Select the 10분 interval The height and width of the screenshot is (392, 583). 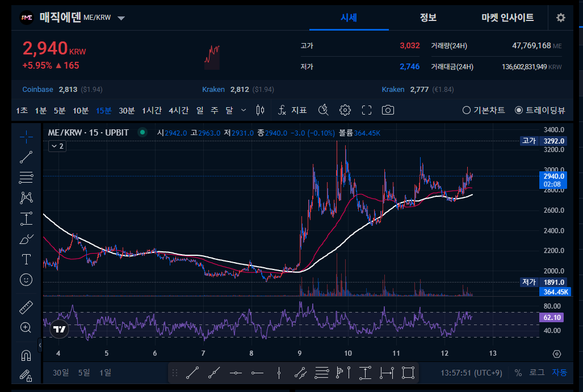click(81, 111)
